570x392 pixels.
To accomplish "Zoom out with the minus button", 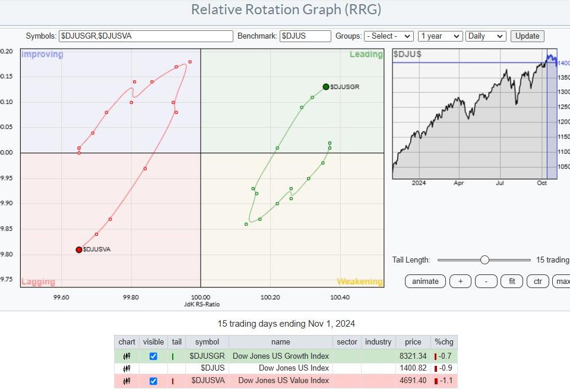I will (486, 281).
